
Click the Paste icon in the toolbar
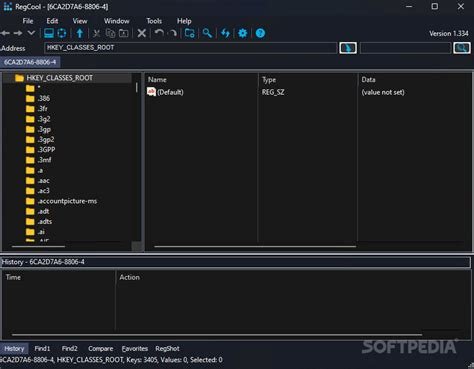[124, 33]
